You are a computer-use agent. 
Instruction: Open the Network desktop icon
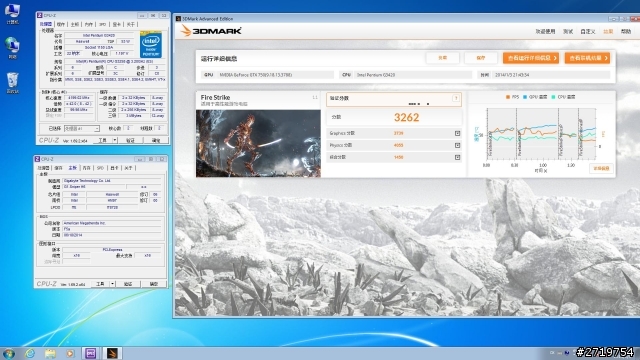[12, 48]
